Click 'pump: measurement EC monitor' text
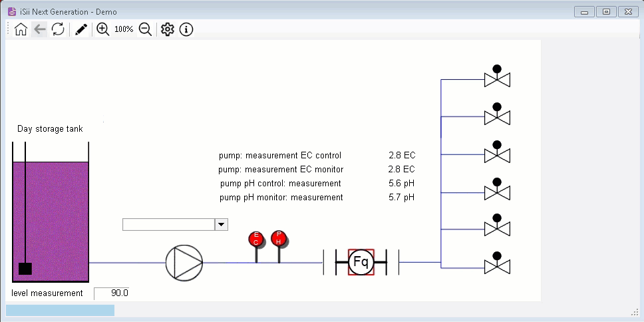The image size is (644, 322). [x=281, y=169]
